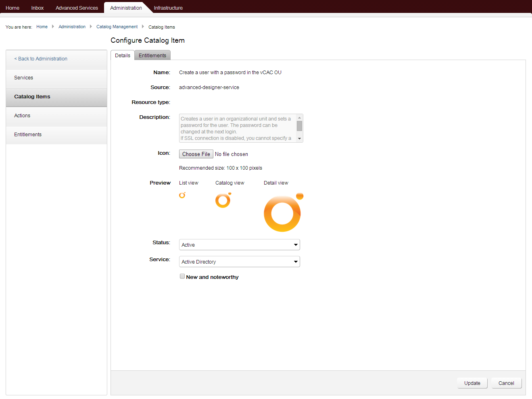Open the Status dropdown
This screenshot has height=399, width=532.
coord(239,245)
